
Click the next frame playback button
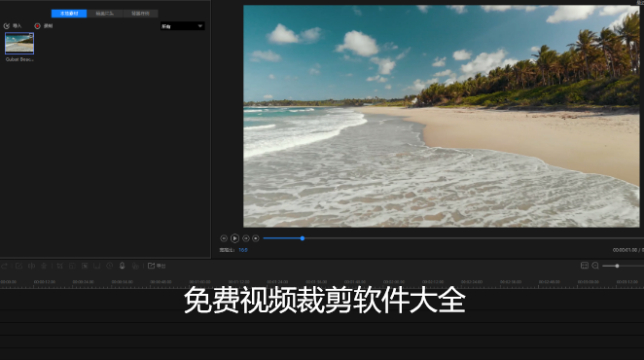(x=245, y=238)
